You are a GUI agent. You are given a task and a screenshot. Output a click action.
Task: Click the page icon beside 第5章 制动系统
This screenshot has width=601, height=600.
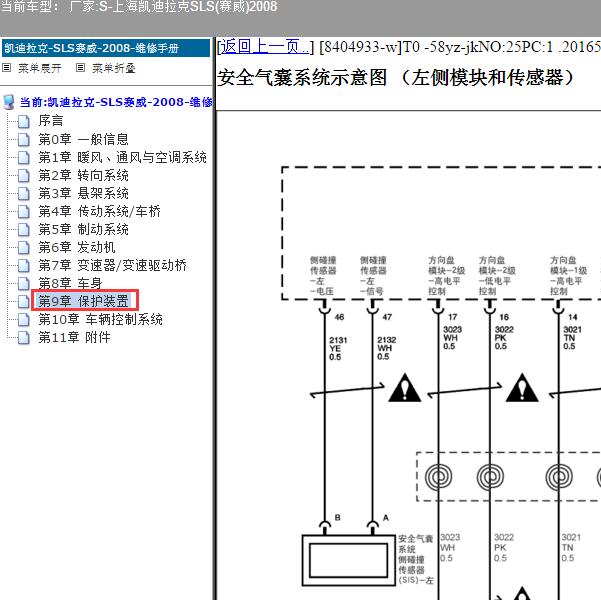pos(24,230)
